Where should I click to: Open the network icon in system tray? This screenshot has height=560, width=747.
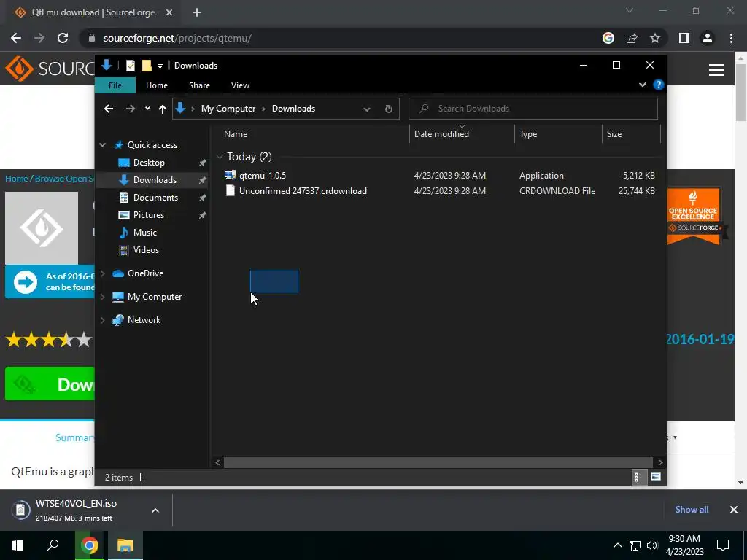[x=635, y=545]
